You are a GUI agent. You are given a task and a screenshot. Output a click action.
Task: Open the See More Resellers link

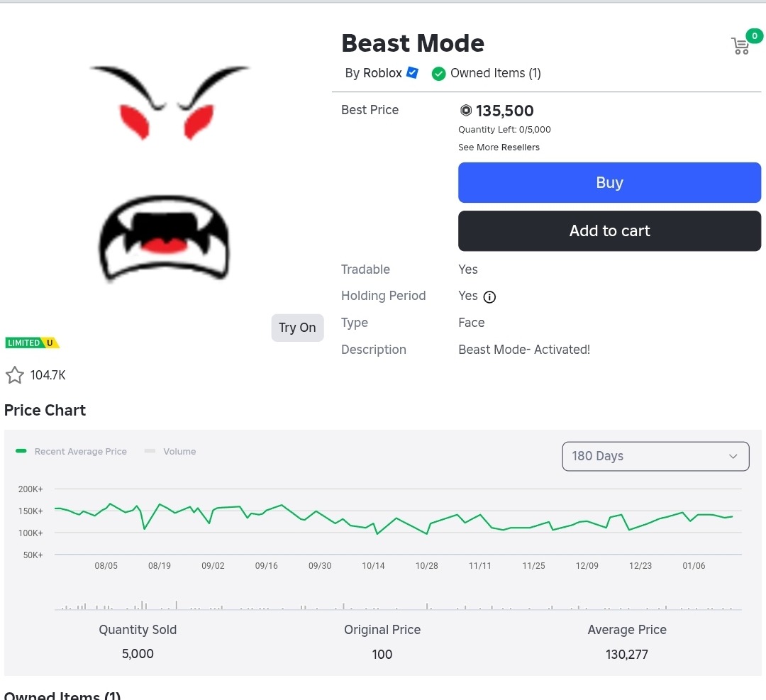pyautogui.click(x=499, y=147)
